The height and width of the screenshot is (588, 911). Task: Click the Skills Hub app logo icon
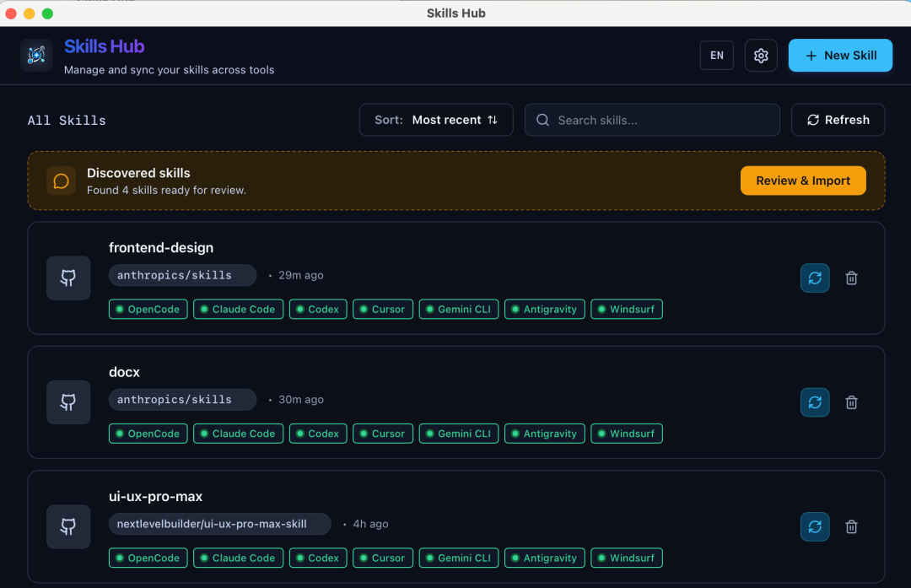[x=36, y=55]
